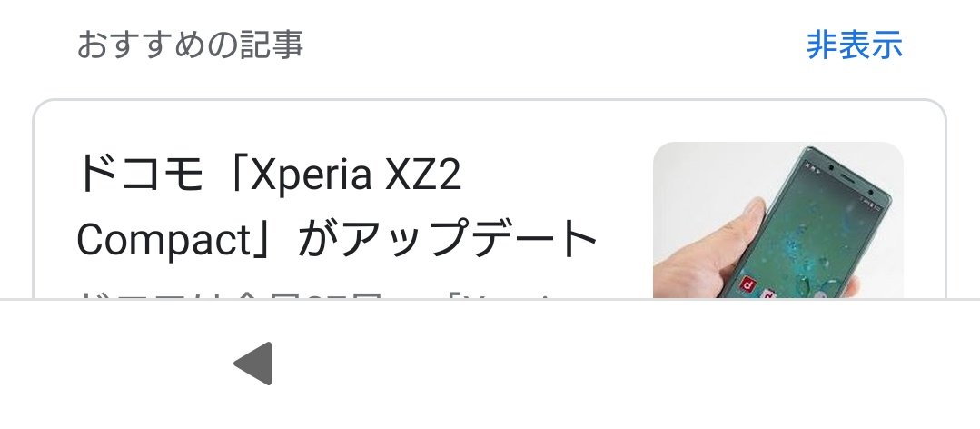
Task: Hide the recommended articles with 非表示
Action: click(x=855, y=45)
